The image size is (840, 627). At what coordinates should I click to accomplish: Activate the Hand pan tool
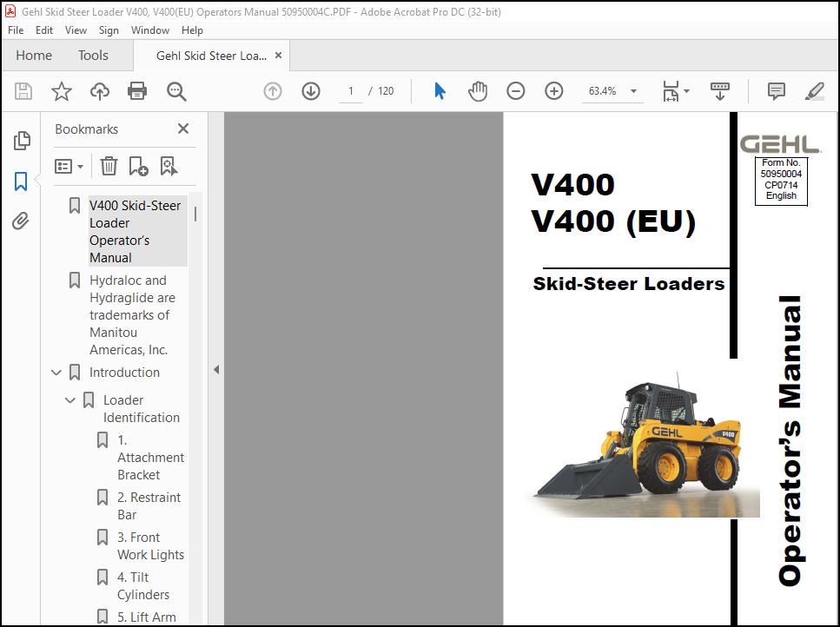click(477, 91)
